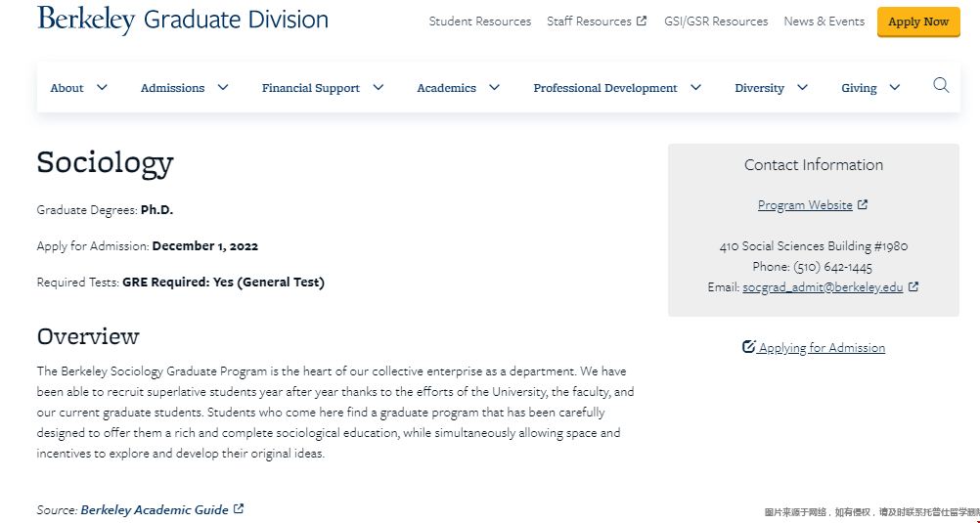Open the Berkeley Academic Guide source link
The width and height of the screenshot is (980, 523).
click(155, 510)
